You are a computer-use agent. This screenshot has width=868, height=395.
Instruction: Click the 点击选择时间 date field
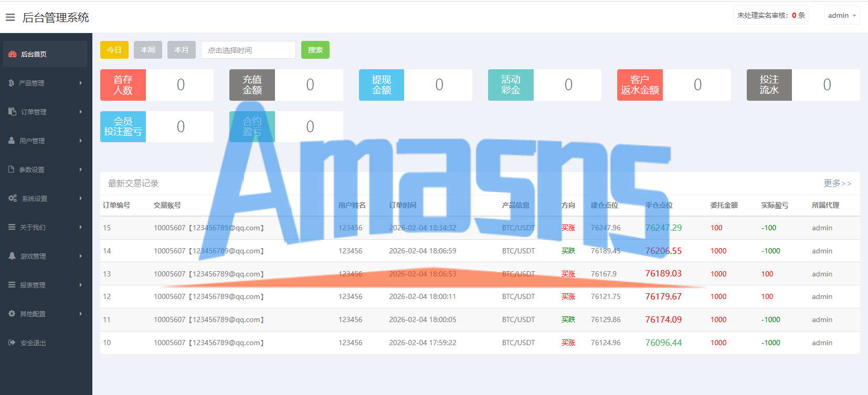(x=248, y=50)
